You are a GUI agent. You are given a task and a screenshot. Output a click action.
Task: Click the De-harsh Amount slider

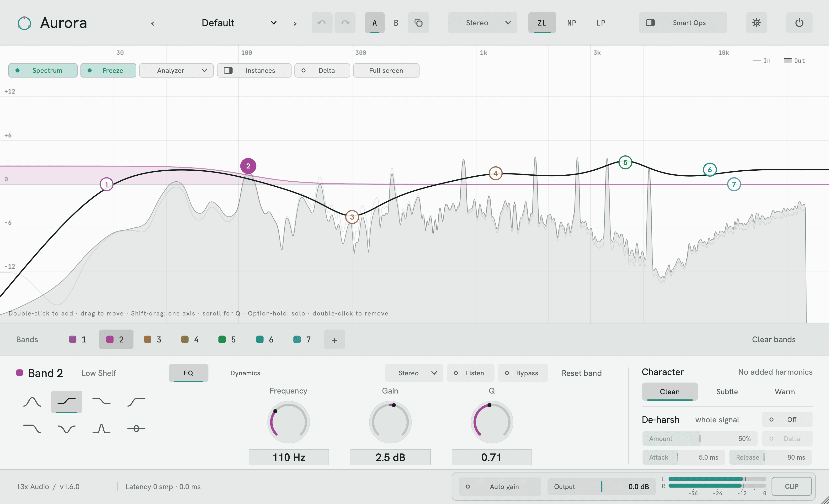tap(700, 439)
